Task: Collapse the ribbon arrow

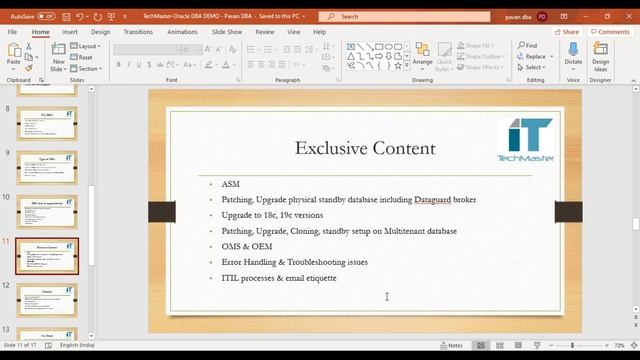Action: [x=633, y=81]
